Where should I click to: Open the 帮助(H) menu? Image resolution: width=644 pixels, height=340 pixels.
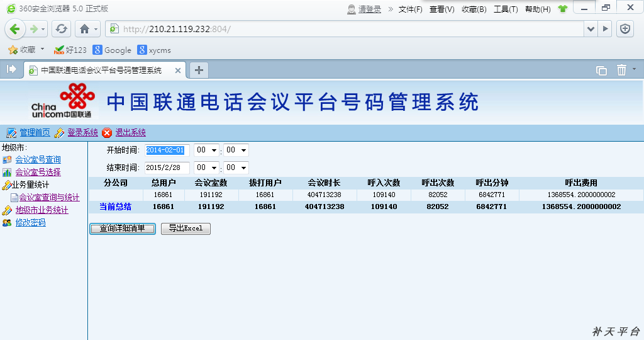[x=538, y=9]
